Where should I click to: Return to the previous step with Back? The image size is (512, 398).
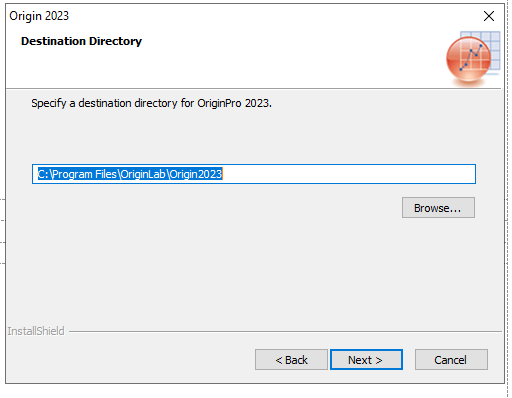[291, 360]
